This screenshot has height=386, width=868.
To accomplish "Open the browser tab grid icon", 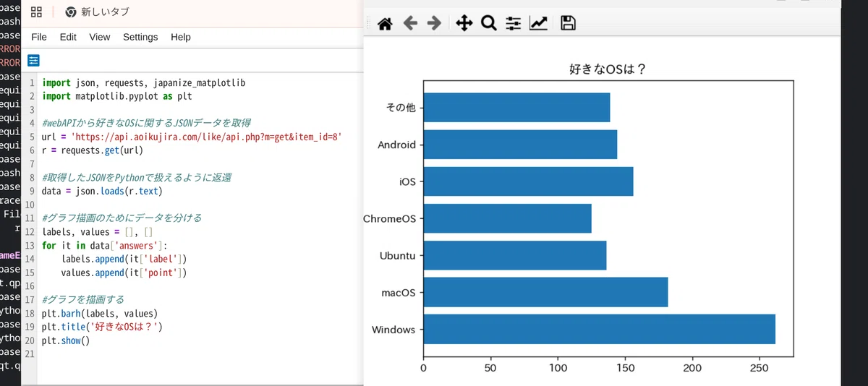I will click(x=35, y=12).
